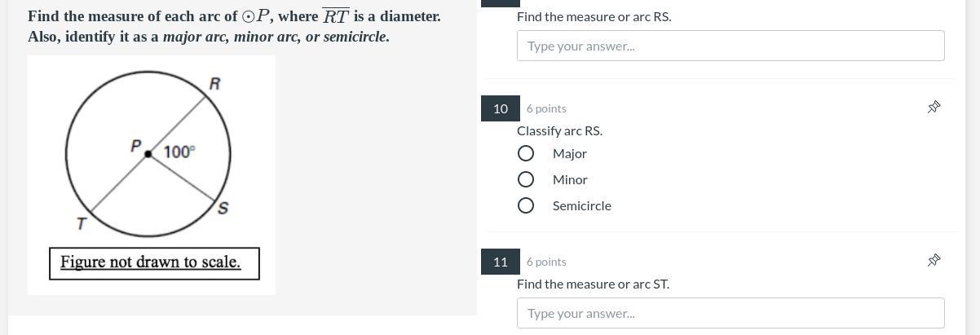Screen dimensions: 980x335
Task: Click the question number 11 badge
Action: point(500,262)
